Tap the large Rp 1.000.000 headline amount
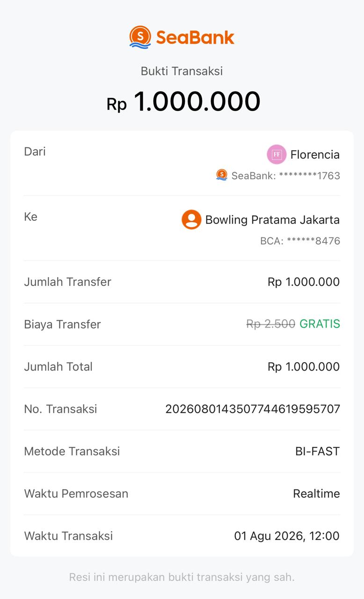Screen dimensions: 364x599 click(183, 101)
